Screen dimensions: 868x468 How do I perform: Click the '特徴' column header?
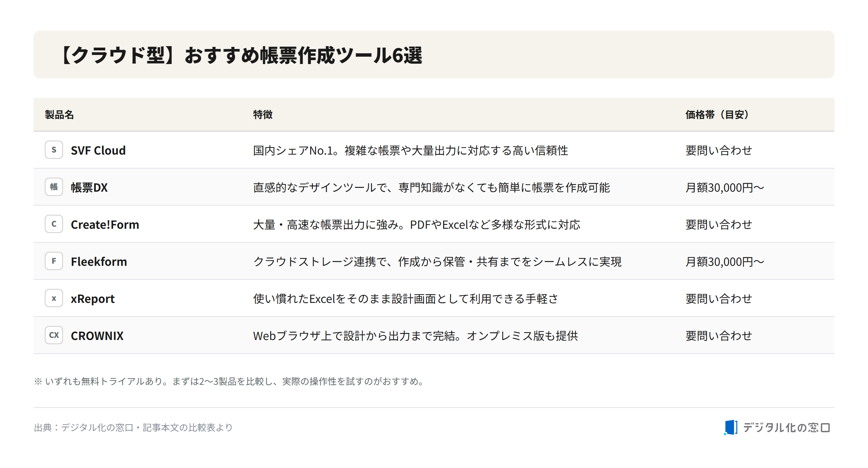[x=262, y=115]
